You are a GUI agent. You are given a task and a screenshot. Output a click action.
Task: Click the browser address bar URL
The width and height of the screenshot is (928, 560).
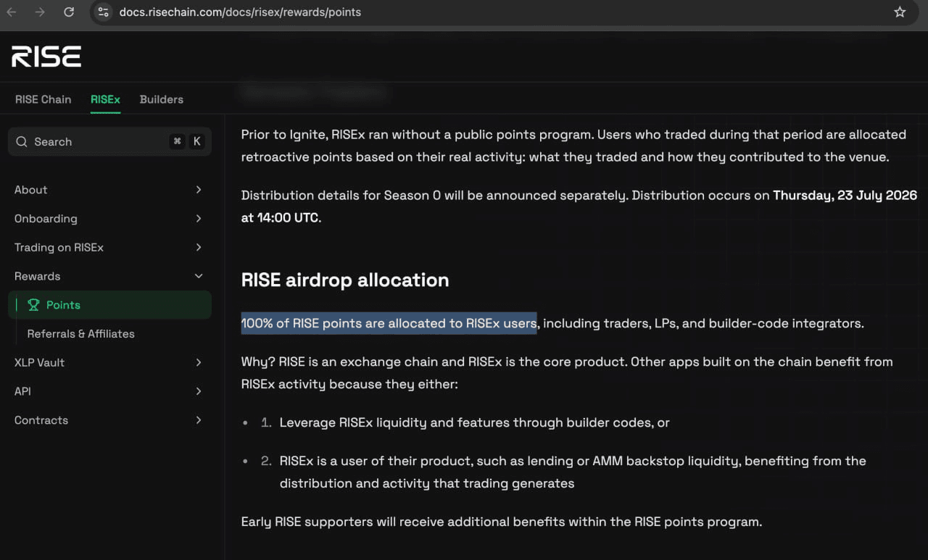(x=240, y=12)
